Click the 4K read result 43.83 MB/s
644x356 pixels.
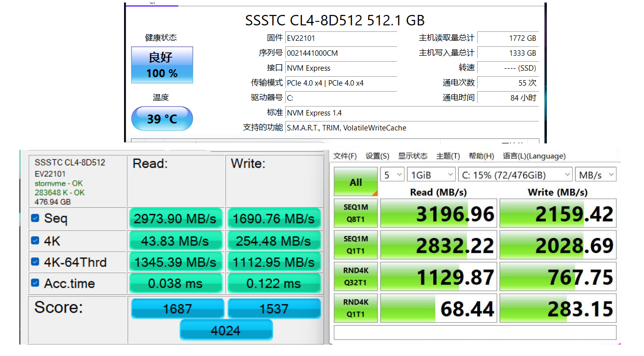coord(175,240)
